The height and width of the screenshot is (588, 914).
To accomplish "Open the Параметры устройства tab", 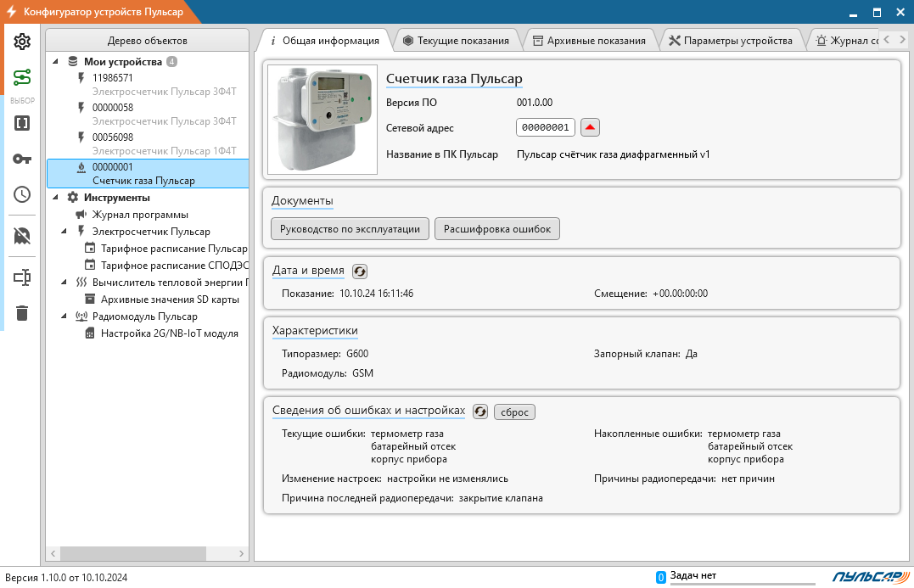I will click(x=731, y=40).
